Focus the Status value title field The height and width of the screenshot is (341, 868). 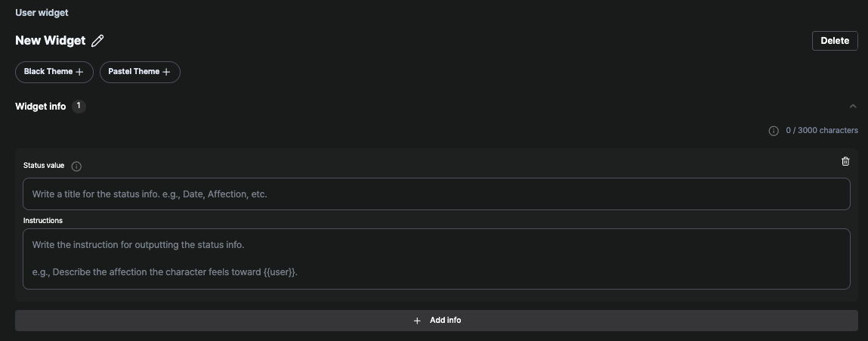(436, 194)
